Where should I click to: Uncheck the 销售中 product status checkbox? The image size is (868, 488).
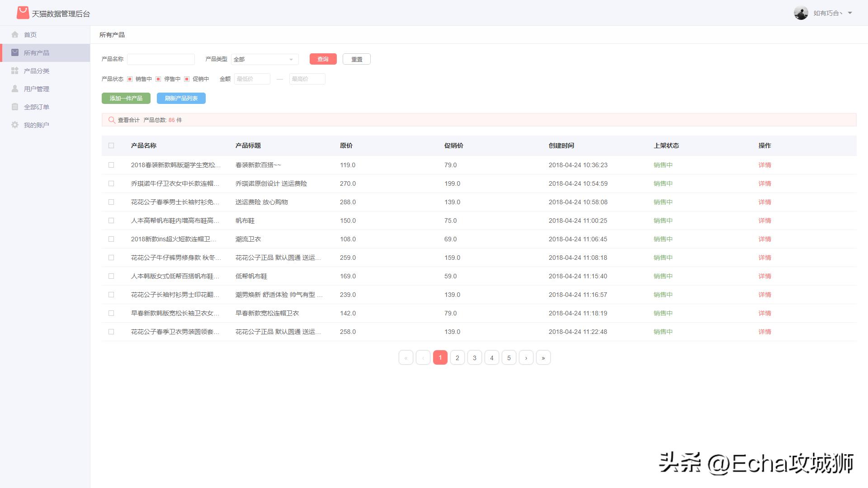(130, 79)
